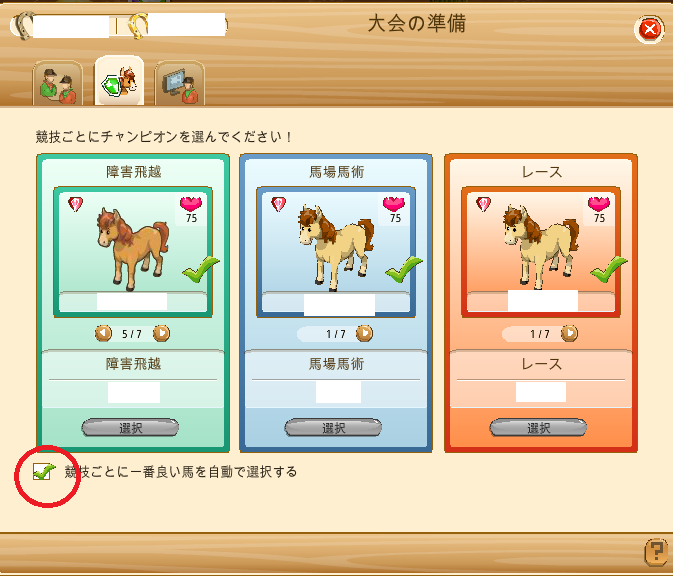Click 選択 button under 馬場馬術
The height and width of the screenshot is (576, 673).
click(333, 427)
